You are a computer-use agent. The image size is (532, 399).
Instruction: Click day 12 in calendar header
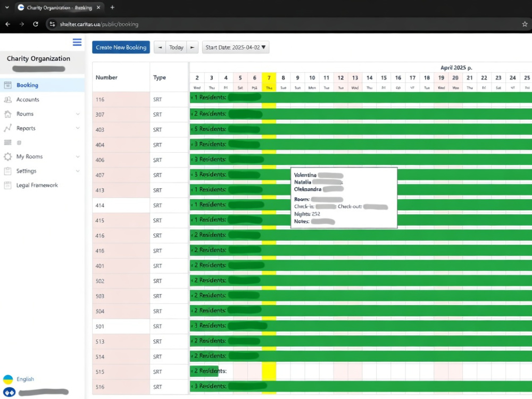pos(340,78)
